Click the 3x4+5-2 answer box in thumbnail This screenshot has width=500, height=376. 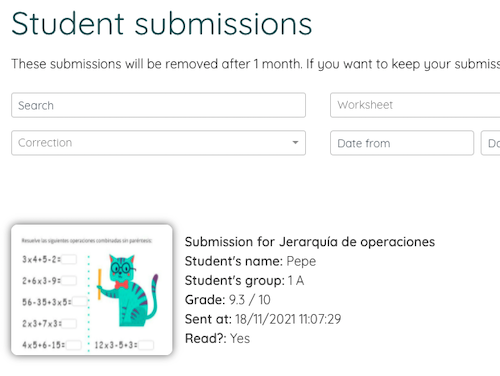click(x=69, y=259)
